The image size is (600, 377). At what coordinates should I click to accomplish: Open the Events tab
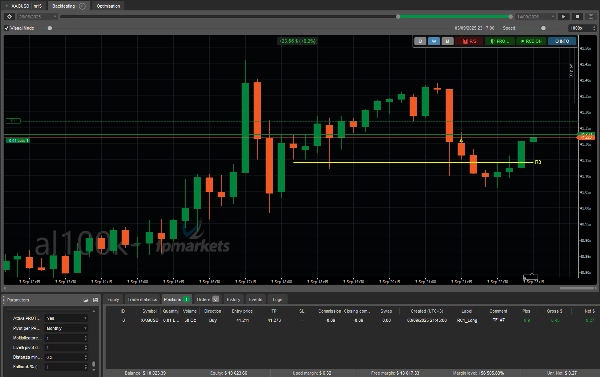click(255, 299)
